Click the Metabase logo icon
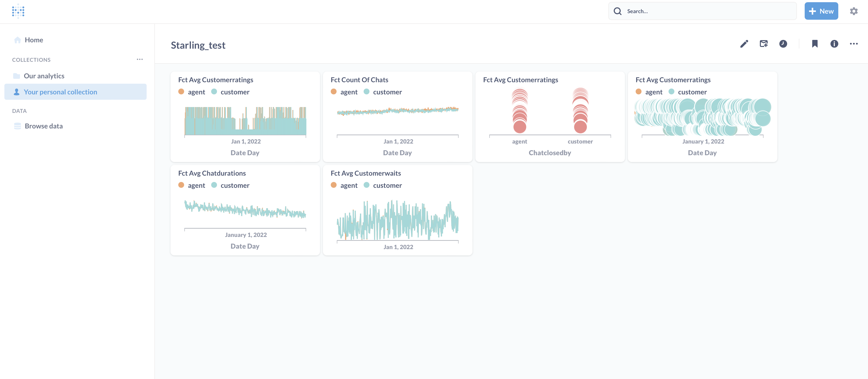 tap(18, 11)
